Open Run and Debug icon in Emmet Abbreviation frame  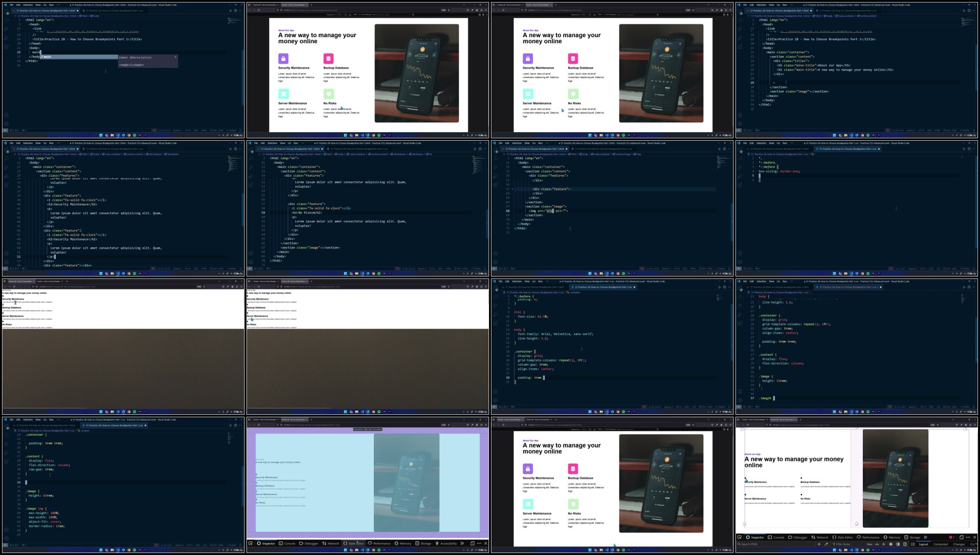coord(6,38)
